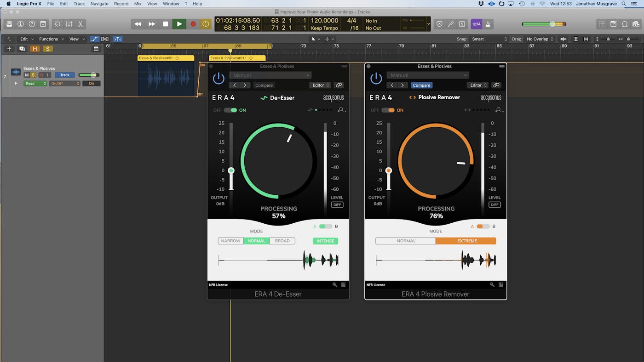Screen dimensions: 644x362
Task: Open Smart Controls dial icon
Action: tap(57, 24)
